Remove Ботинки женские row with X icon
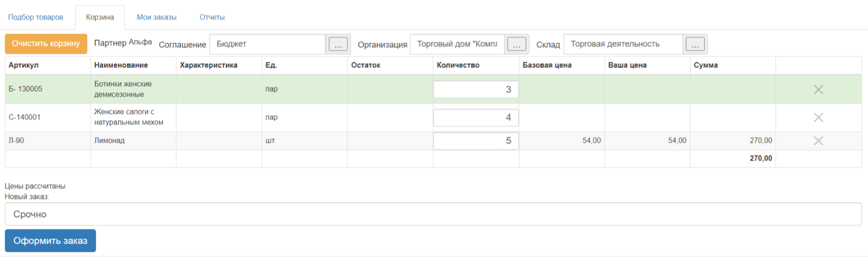 (818, 90)
